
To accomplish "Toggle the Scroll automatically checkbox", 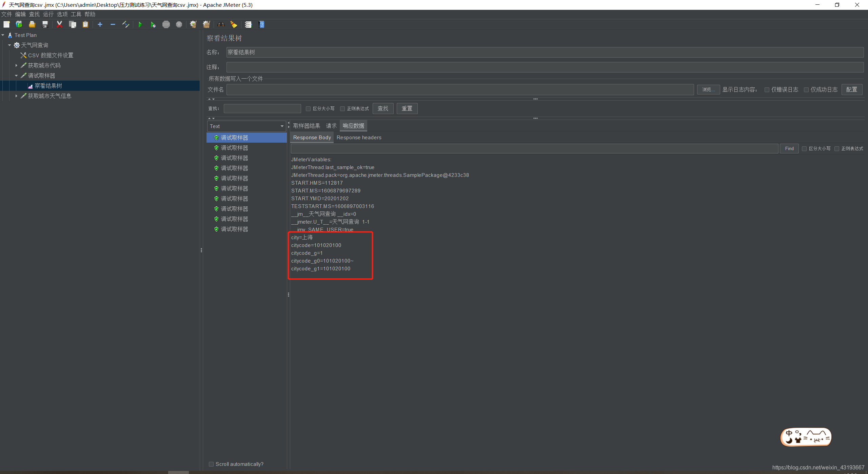I will pyautogui.click(x=211, y=464).
